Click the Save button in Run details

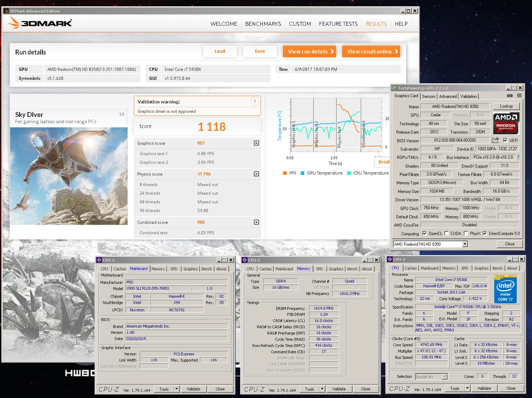coord(260,51)
